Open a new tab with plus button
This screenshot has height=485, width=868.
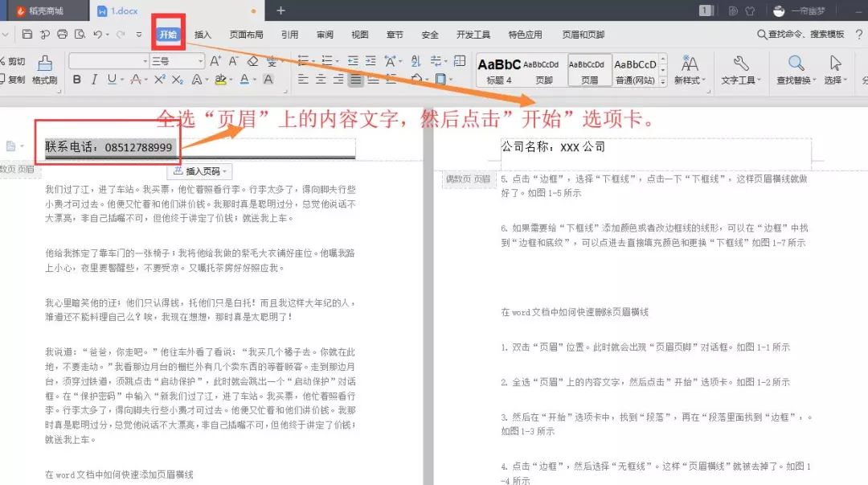[x=280, y=10]
